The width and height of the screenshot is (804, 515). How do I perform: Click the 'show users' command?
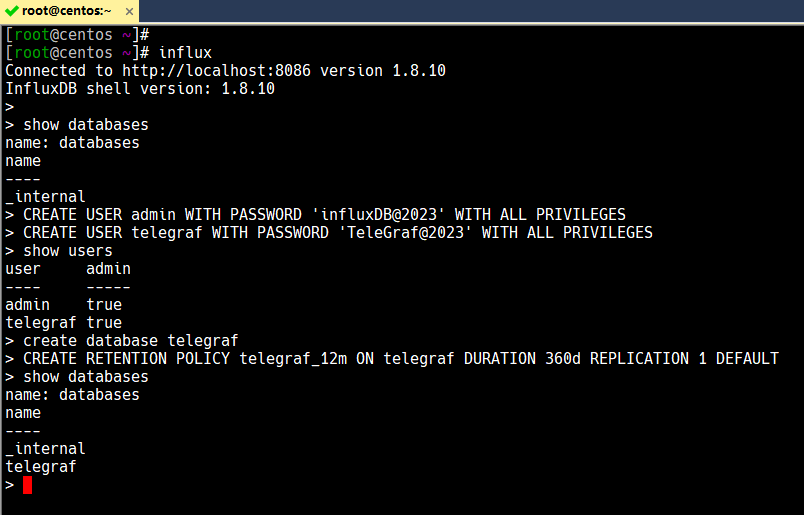coord(68,251)
